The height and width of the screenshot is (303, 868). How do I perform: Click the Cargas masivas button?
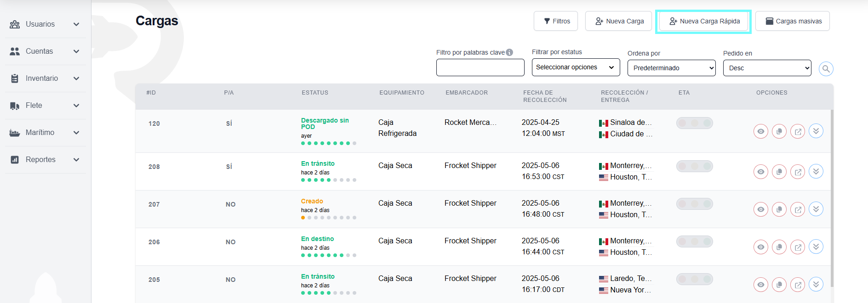(792, 21)
